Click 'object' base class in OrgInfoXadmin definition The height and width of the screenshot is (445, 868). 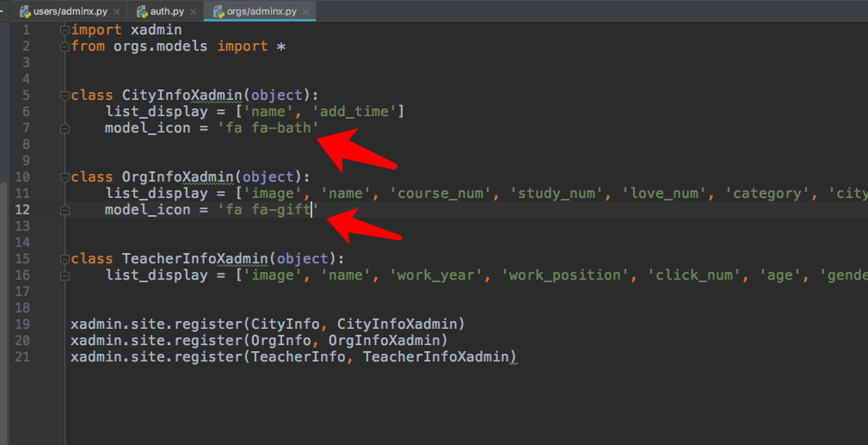tap(268, 177)
